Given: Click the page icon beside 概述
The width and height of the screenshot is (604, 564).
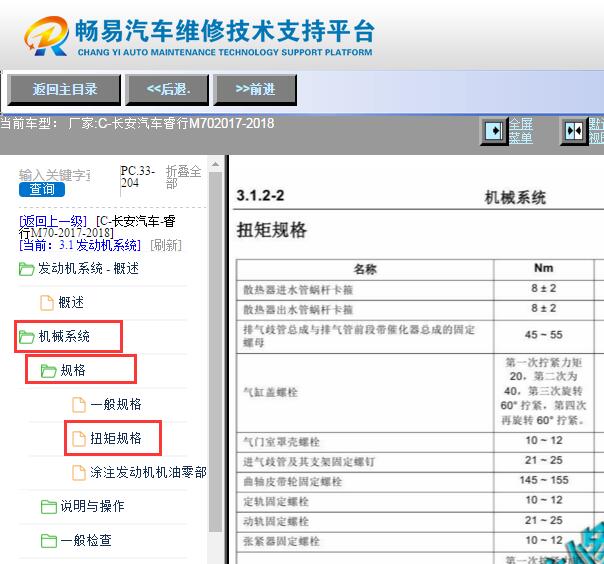Looking at the screenshot, I should (47, 302).
